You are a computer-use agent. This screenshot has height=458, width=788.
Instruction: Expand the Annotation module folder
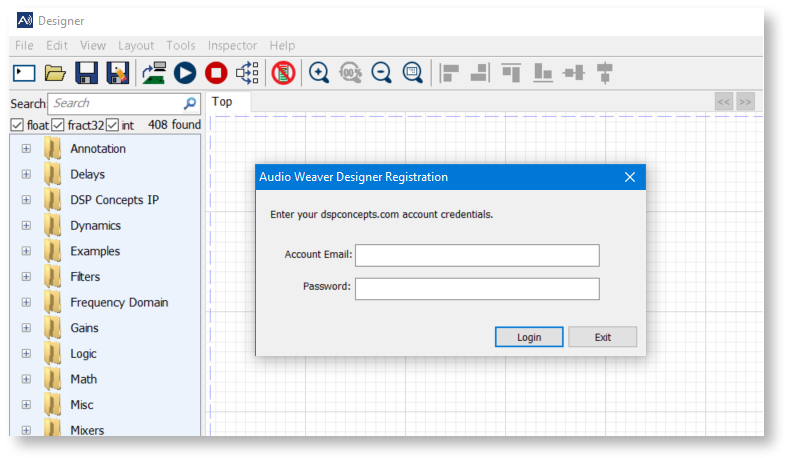26,149
